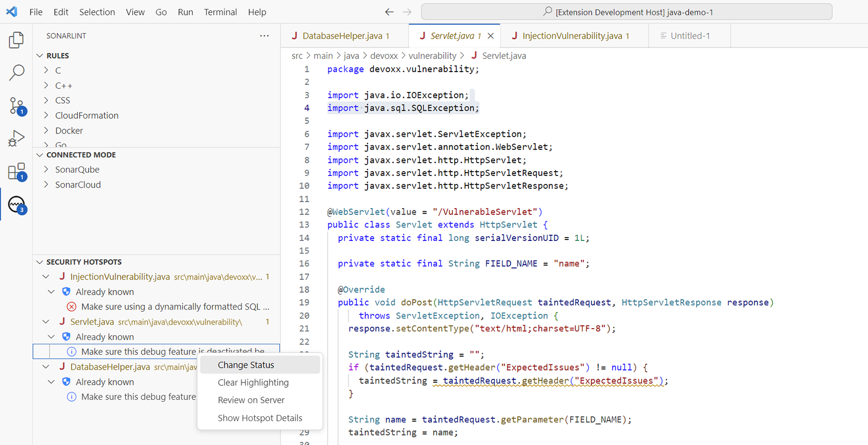The height and width of the screenshot is (445, 868).
Task: Expand the Docker rules group
Action: (x=46, y=130)
